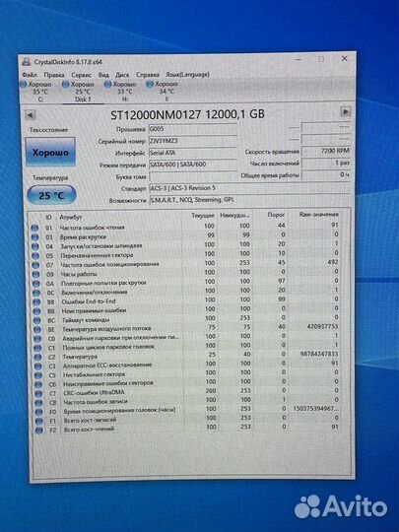
Task: Select drive C: status tab
Action: click(36, 92)
